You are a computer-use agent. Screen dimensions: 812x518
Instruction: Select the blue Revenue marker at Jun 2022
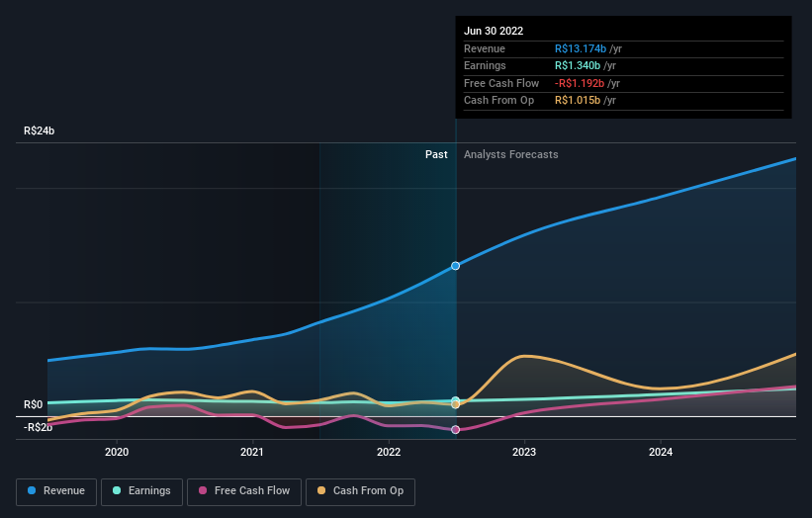point(455,266)
